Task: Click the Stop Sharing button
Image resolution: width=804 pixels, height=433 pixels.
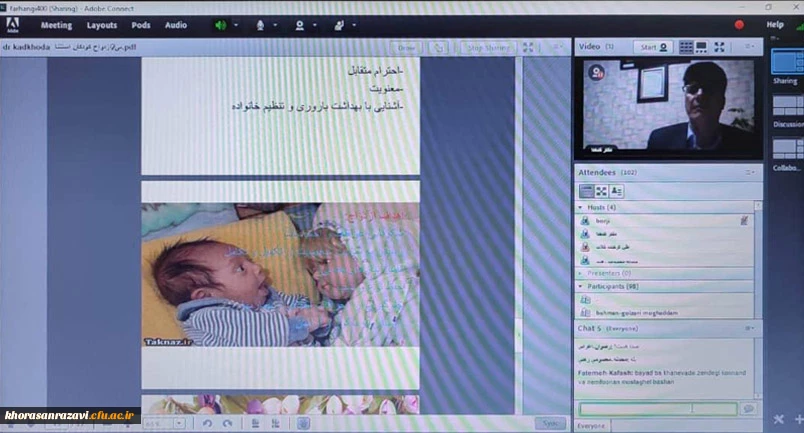Action: (488, 47)
